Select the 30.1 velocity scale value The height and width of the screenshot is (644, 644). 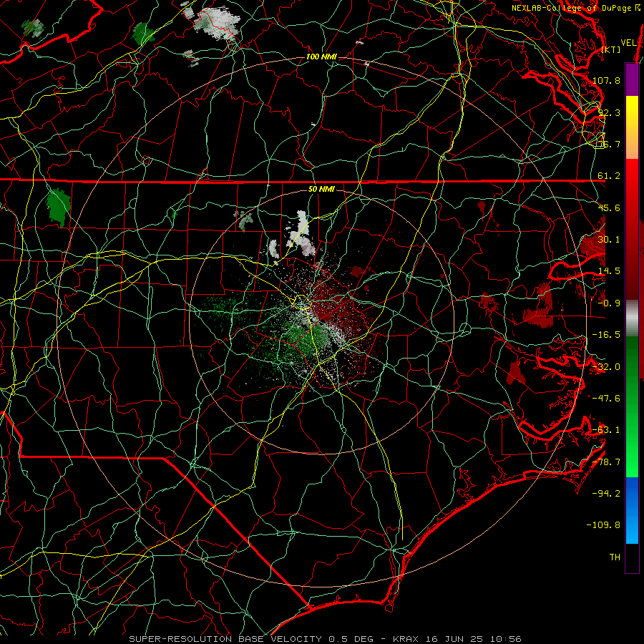(x=609, y=240)
